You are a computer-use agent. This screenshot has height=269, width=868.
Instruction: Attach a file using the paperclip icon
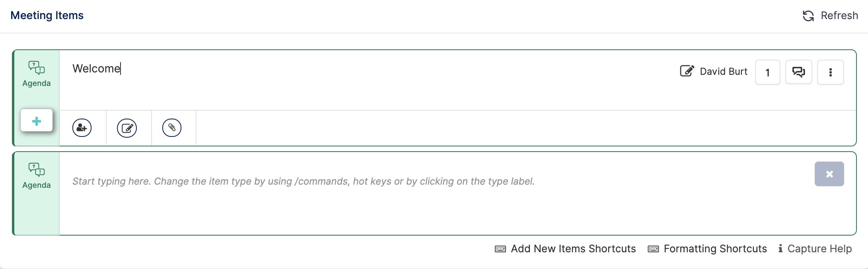(x=172, y=128)
